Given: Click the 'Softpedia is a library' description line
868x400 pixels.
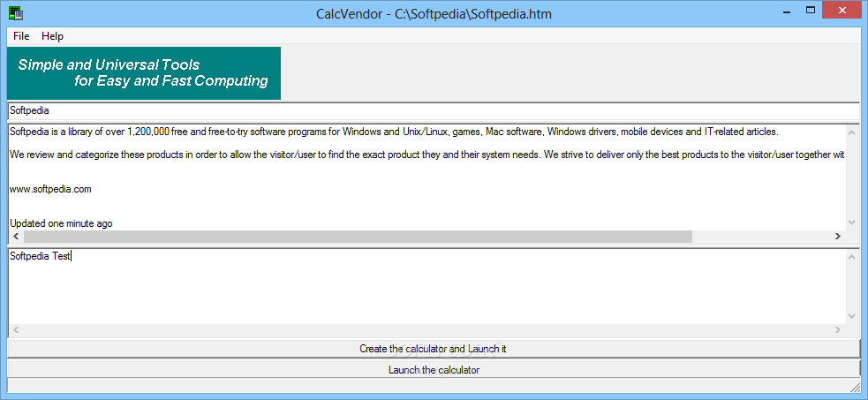Looking at the screenshot, I should 394,132.
